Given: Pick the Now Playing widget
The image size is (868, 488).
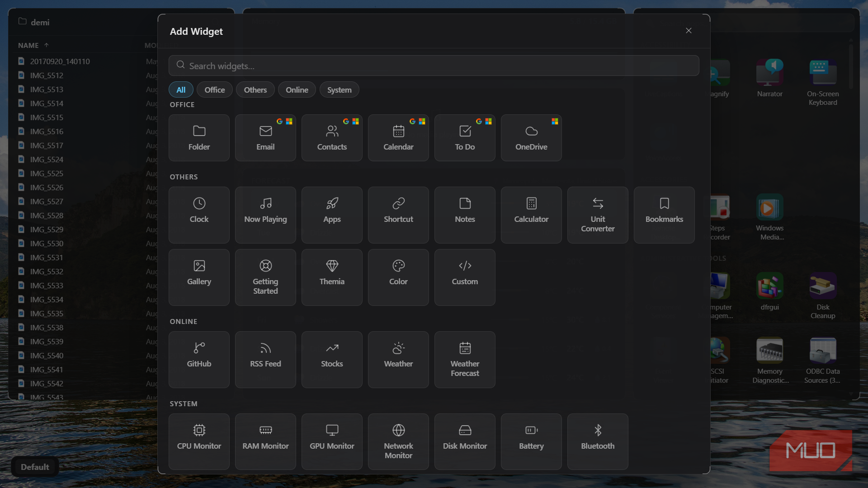Looking at the screenshot, I should 265,215.
